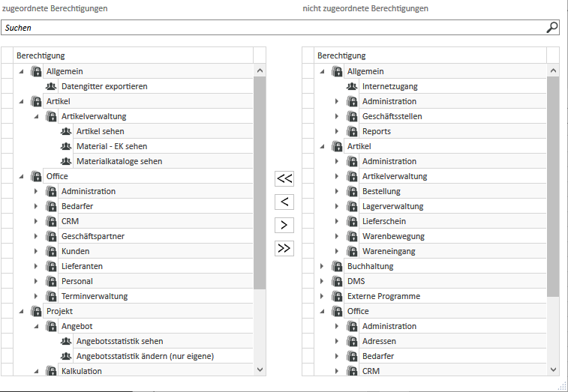The width and height of the screenshot is (568, 392).
Task: Click lock icon beside Externe Programme
Action: pos(337,296)
